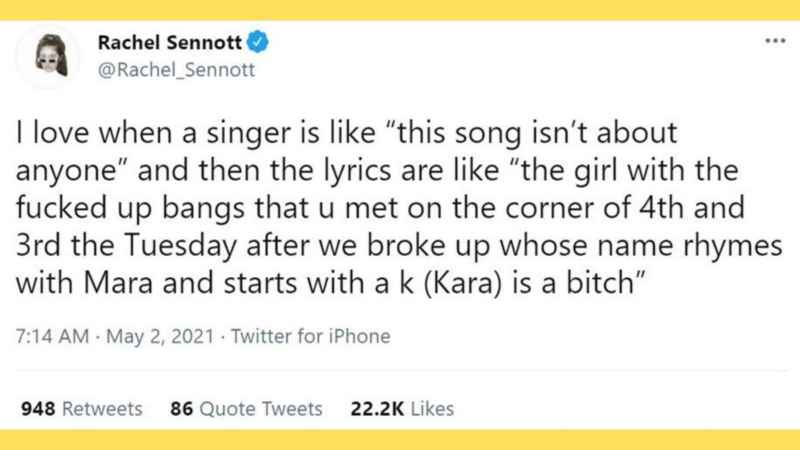Screen dimensions: 800x450
Task: Open the Twitter for iPhone source link
Action: pyautogui.click(x=311, y=336)
